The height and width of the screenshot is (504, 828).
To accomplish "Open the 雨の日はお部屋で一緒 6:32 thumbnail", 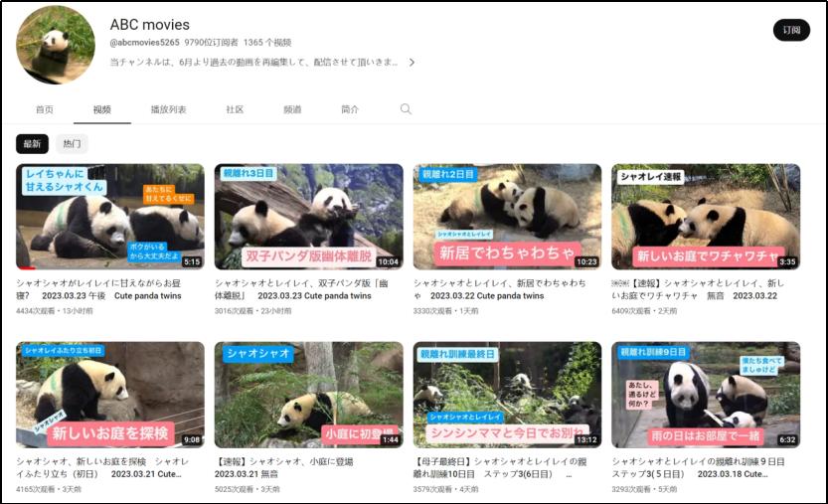I will [x=706, y=395].
